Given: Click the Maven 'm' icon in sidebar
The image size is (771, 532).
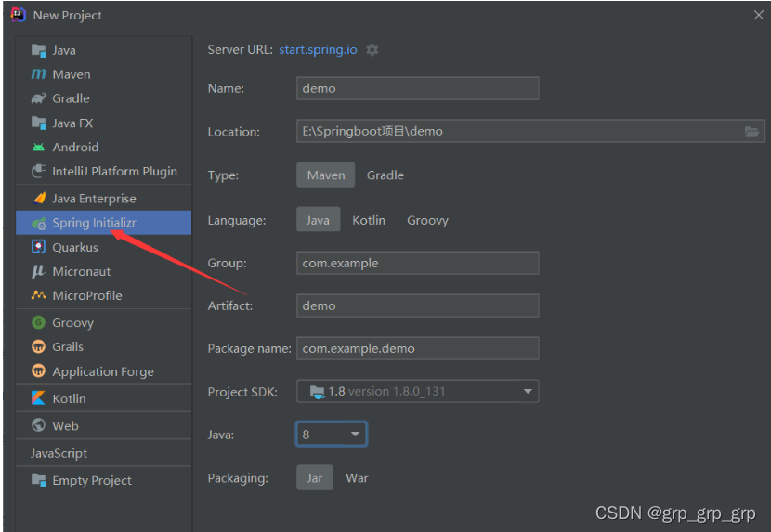Looking at the screenshot, I should 38,74.
